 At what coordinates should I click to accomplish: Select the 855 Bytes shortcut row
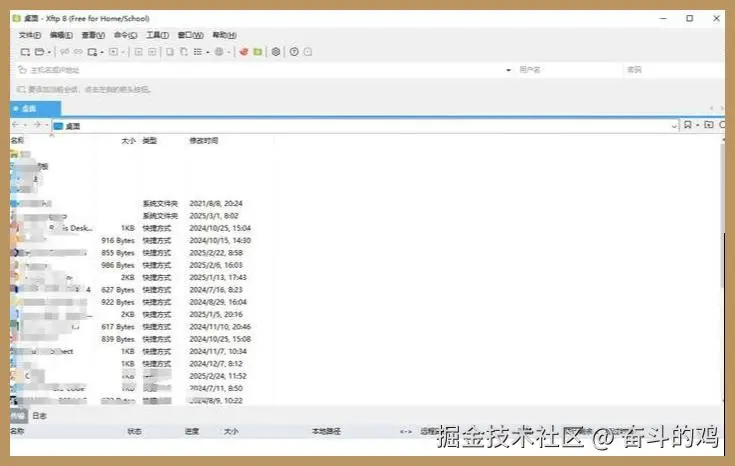click(x=142, y=253)
